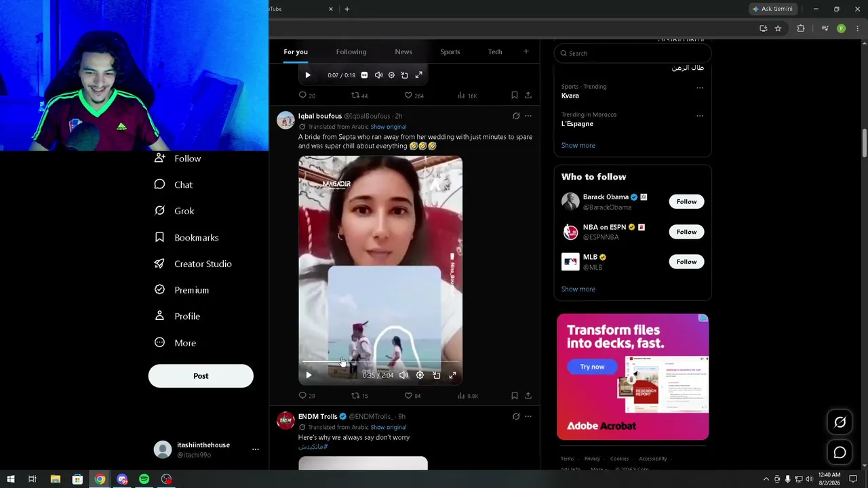Switch to the Sports tab
This screenshot has height=488, width=868.
tap(450, 52)
